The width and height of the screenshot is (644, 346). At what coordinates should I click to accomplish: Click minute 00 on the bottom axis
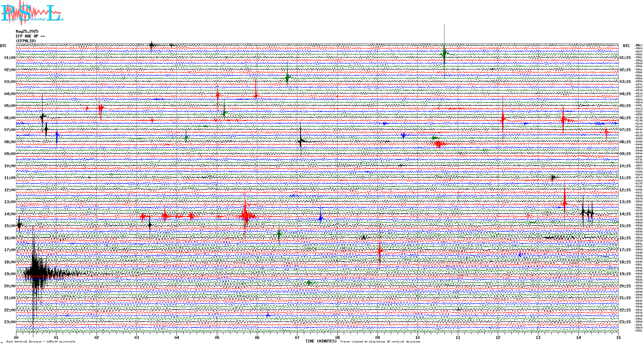[x=16, y=338]
